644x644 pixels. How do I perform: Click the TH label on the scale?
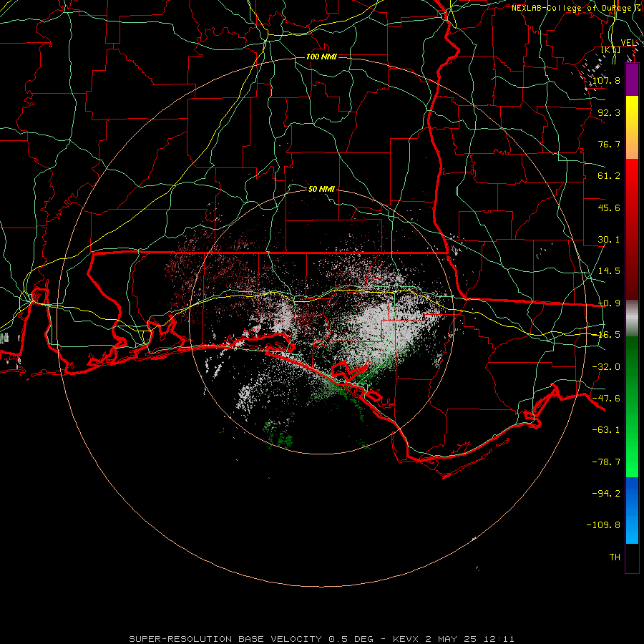click(x=615, y=557)
